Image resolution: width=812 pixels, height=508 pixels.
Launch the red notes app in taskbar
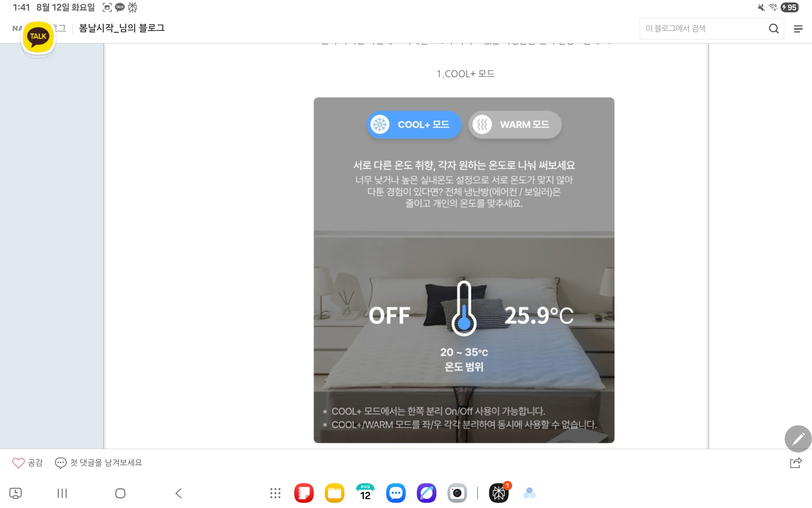click(x=304, y=493)
